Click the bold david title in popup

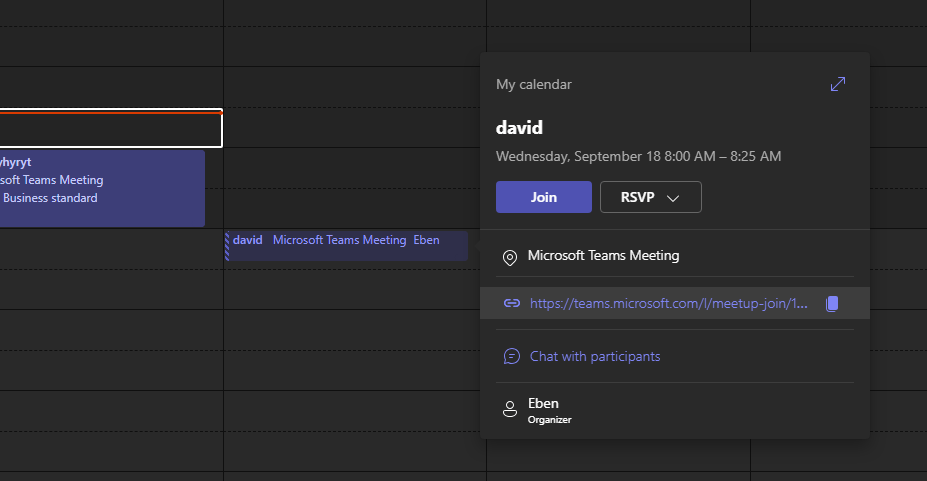click(x=519, y=128)
